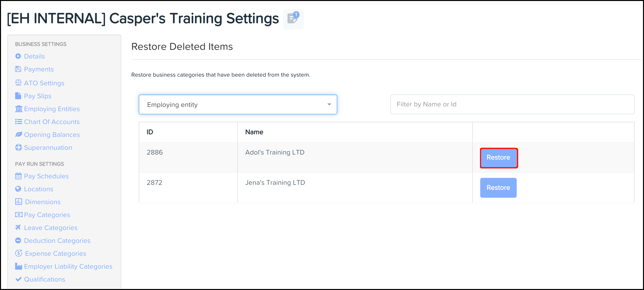Open Deduction Categories page
The image size is (644, 290).
(57, 240)
